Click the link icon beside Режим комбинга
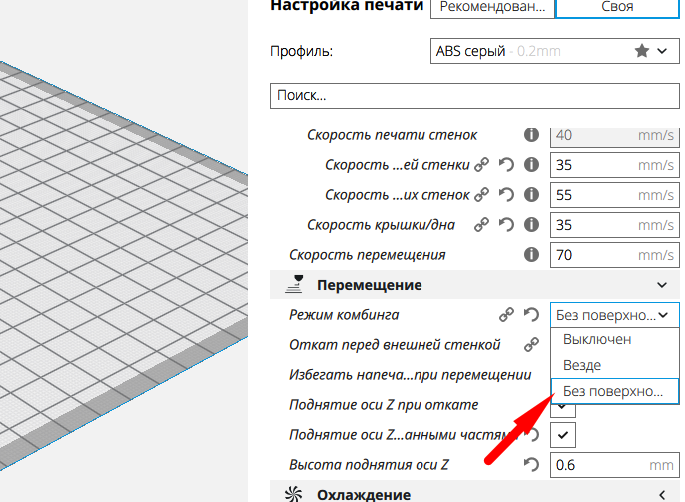 pyautogui.click(x=507, y=315)
